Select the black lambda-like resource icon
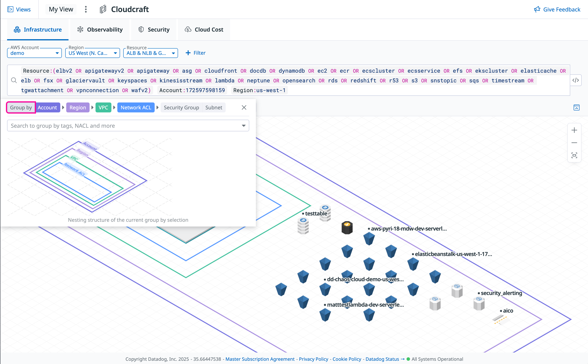The height and width of the screenshot is (364, 588). [347, 227]
